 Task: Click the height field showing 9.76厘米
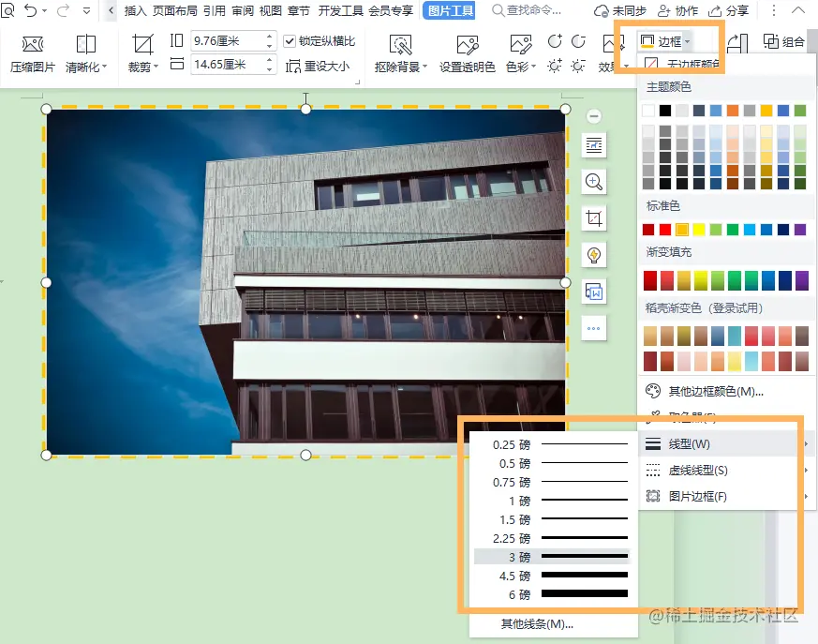228,40
